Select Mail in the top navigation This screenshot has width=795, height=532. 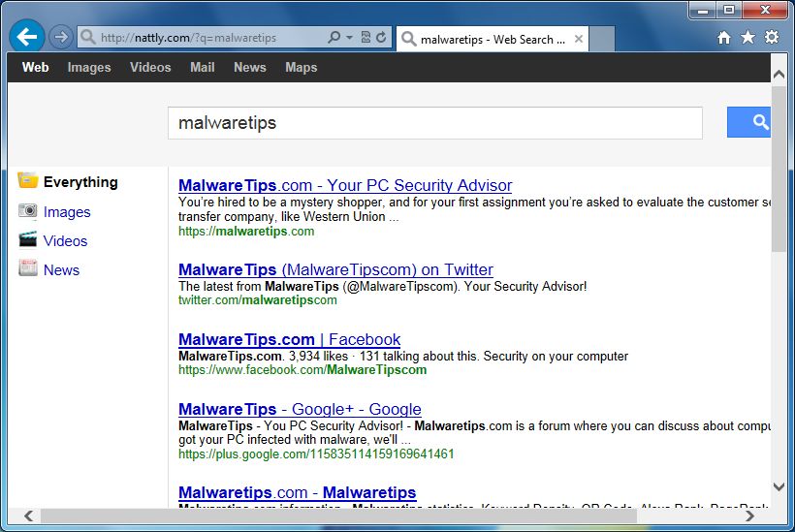coord(203,68)
